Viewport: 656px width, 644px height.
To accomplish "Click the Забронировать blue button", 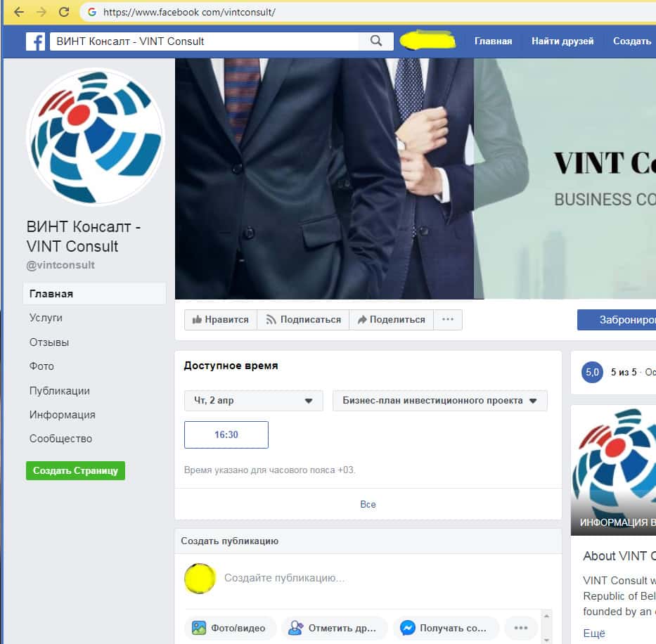I will pyautogui.click(x=617, y=320).
